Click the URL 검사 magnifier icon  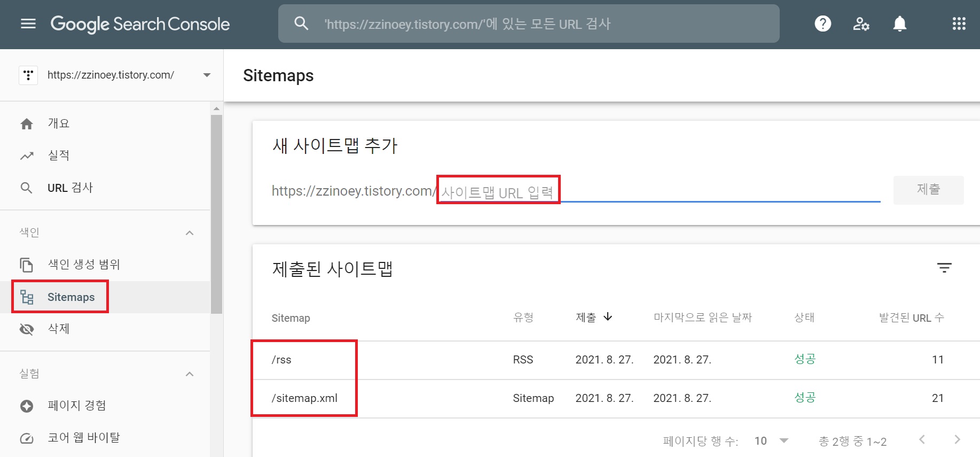coord(27,188)
